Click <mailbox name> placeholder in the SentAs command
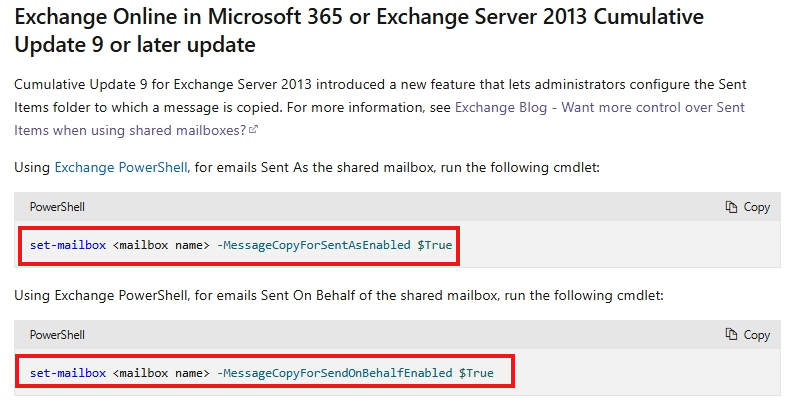 [x=159, y=245]
